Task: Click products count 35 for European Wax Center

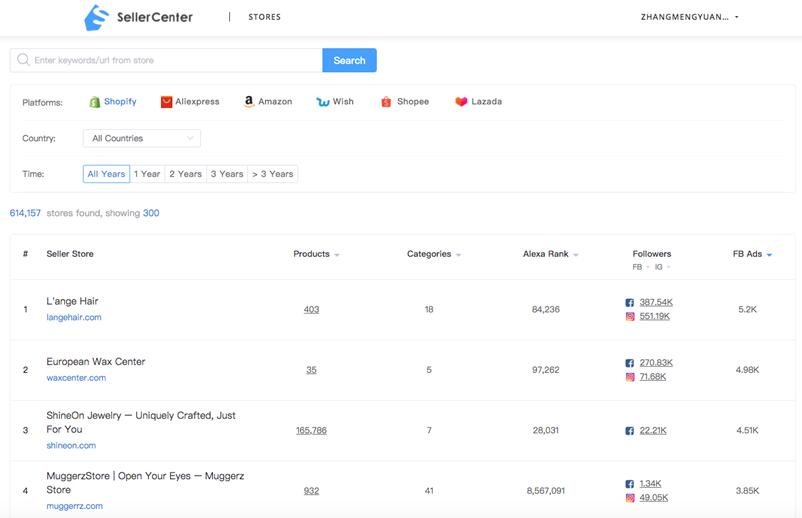Action: (311, 370)
